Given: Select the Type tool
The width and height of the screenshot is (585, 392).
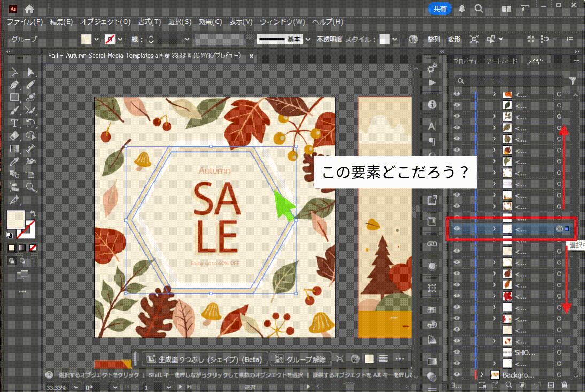Looking at the screenshot, I should click(14, 123).
